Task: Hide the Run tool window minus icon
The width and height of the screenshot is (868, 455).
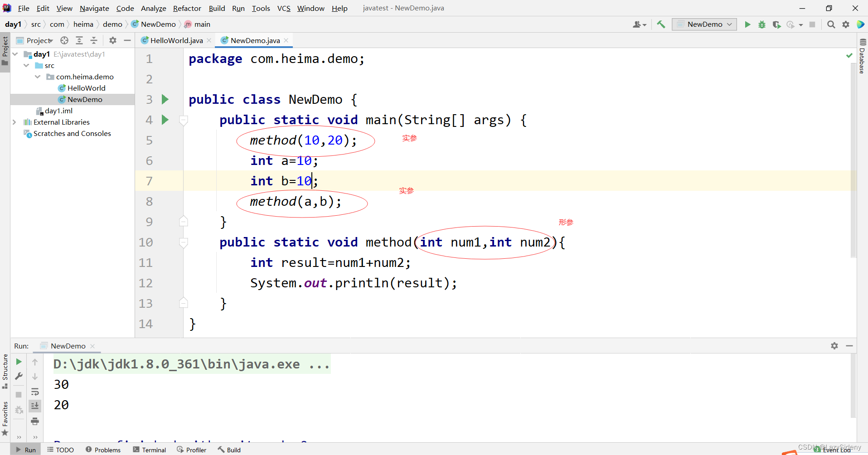Action: tap(849, 346)
